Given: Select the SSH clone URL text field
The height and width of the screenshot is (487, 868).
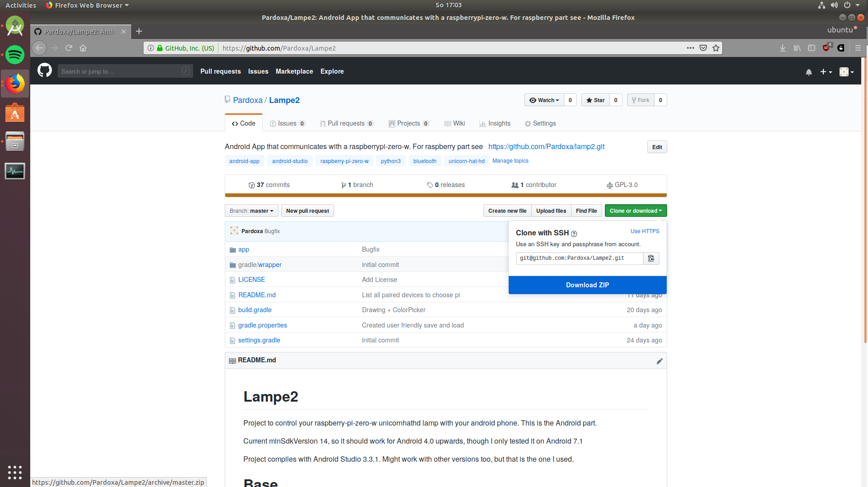Looking at the screenshot, I should (x=580, y=258).
